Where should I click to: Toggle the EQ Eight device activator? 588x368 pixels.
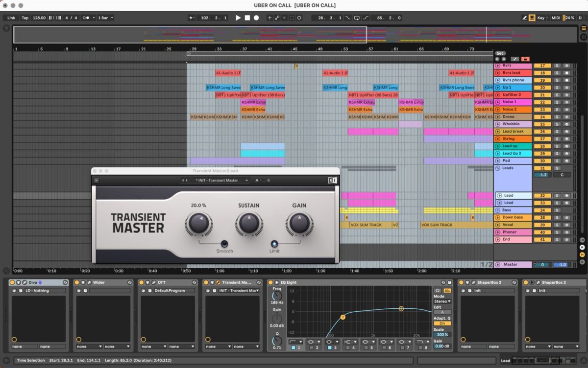(270, 282)
